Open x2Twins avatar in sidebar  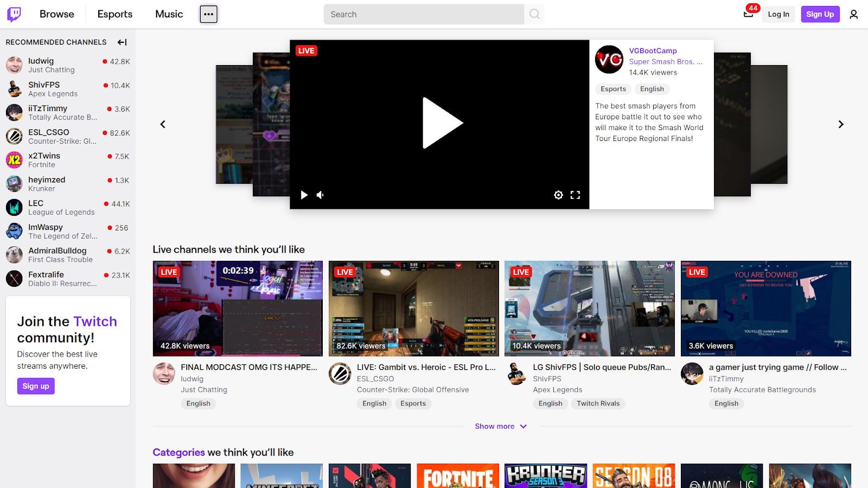[14, 160]
